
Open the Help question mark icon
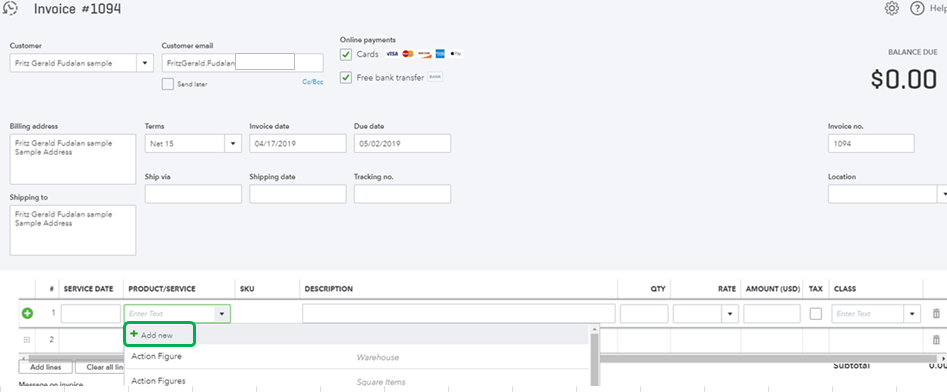pos(917,8)
